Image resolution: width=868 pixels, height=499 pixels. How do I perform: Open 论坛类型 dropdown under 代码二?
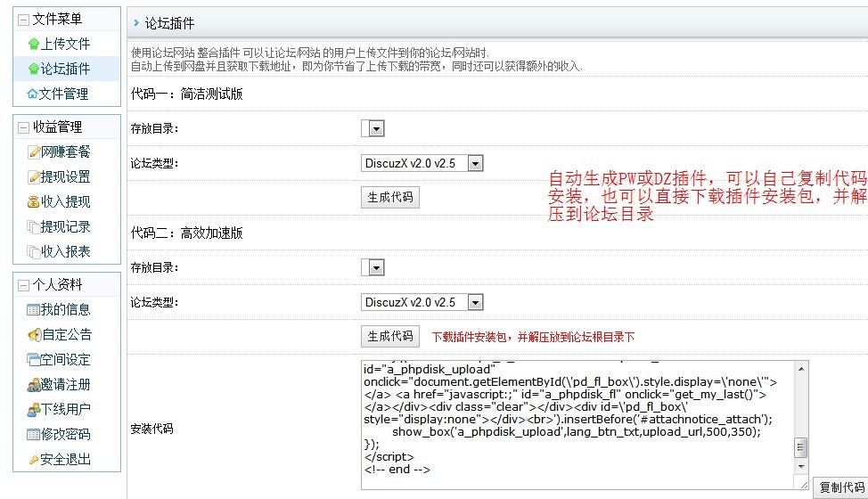point(422,302)
